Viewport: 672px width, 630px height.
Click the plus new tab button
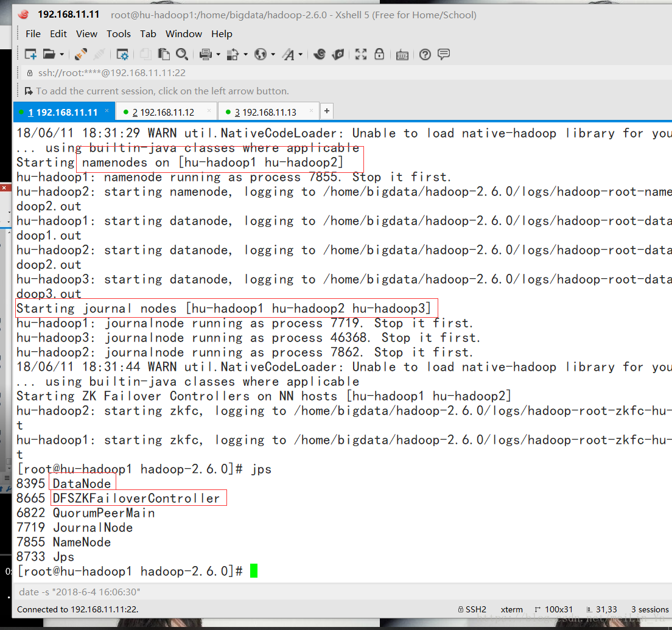click(x=327, y=111)
